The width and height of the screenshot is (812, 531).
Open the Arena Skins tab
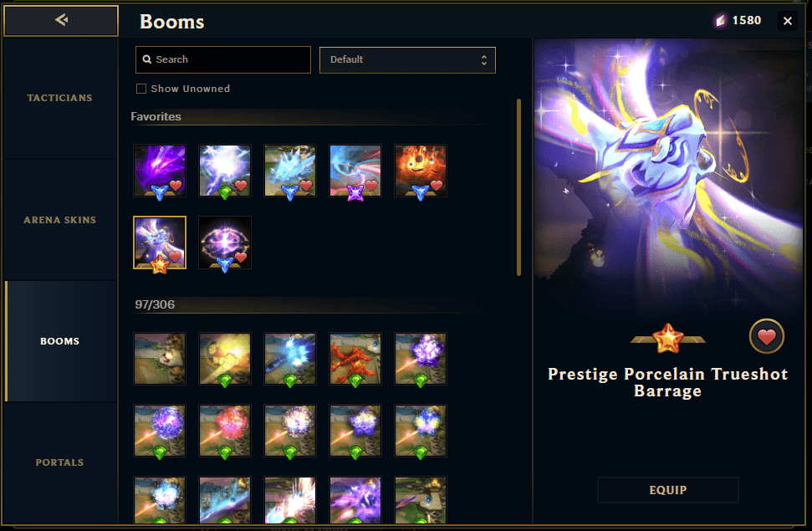[60, 220]
